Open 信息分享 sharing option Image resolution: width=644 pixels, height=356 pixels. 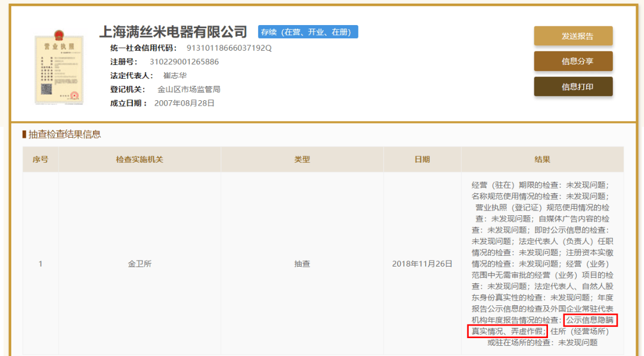574,61
